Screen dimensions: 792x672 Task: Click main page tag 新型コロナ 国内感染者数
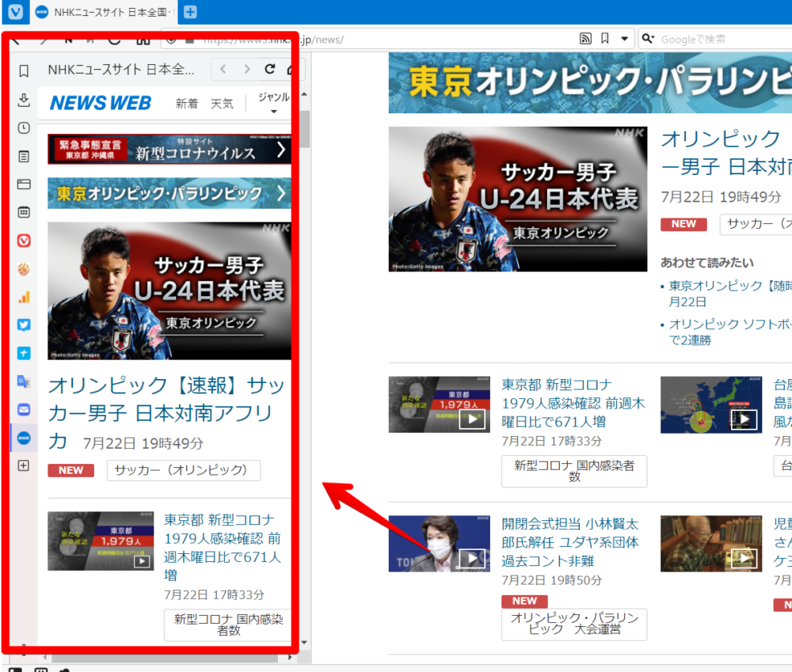[x=573, y=472]
